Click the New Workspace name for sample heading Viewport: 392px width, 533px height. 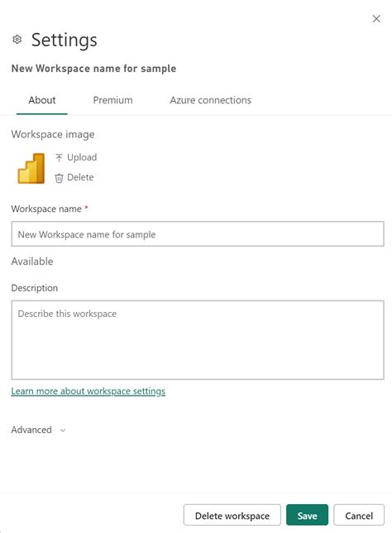pos(93,69)
